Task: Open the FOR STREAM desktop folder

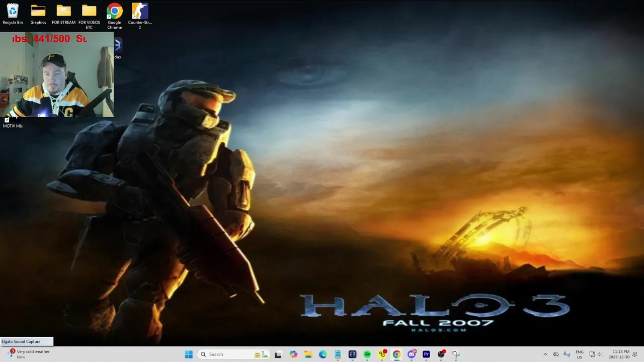Action: pyautogui.click(x=64, y=14)
